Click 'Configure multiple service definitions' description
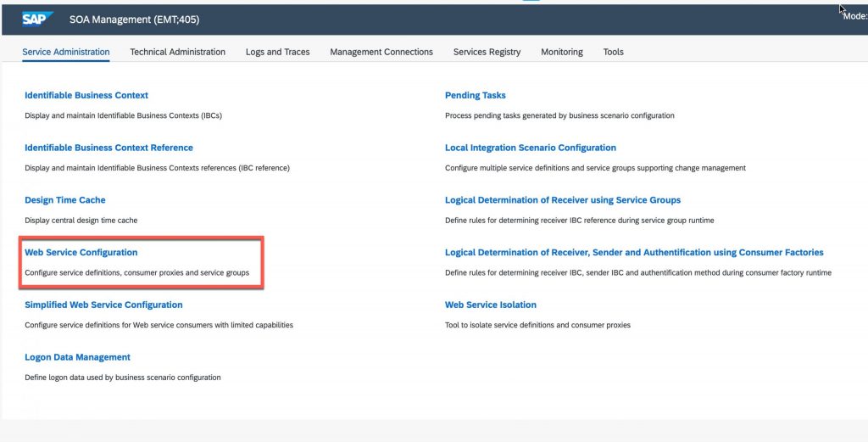The width and height of the screenshot is (868, 442). pos(596,168)
